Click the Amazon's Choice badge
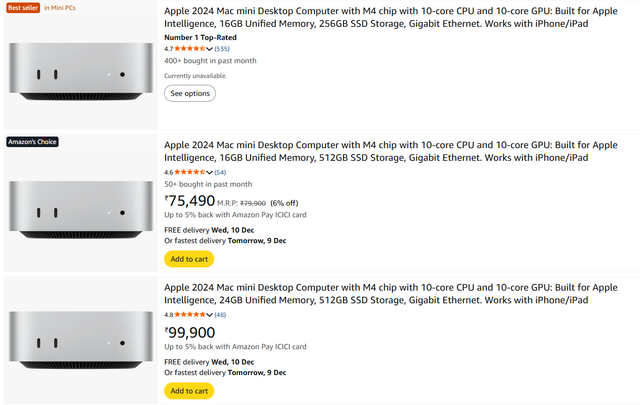The height and width of the screenshot is (405, 640). (x=32, y=142)
